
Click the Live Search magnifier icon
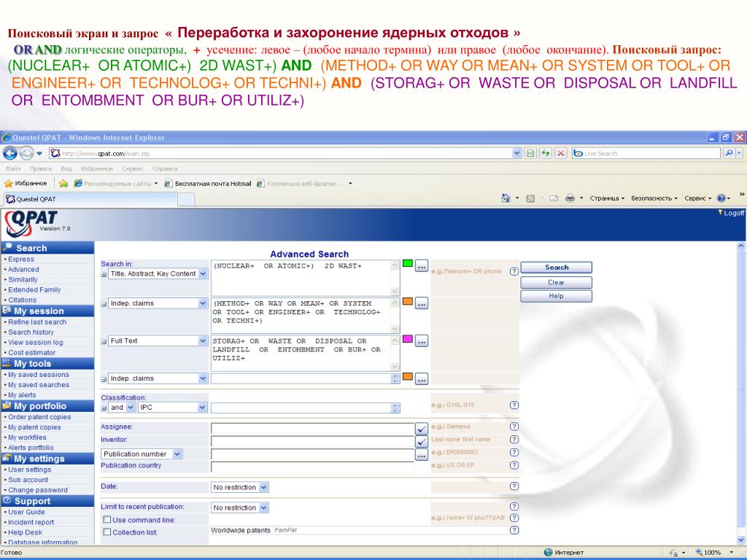729,153
